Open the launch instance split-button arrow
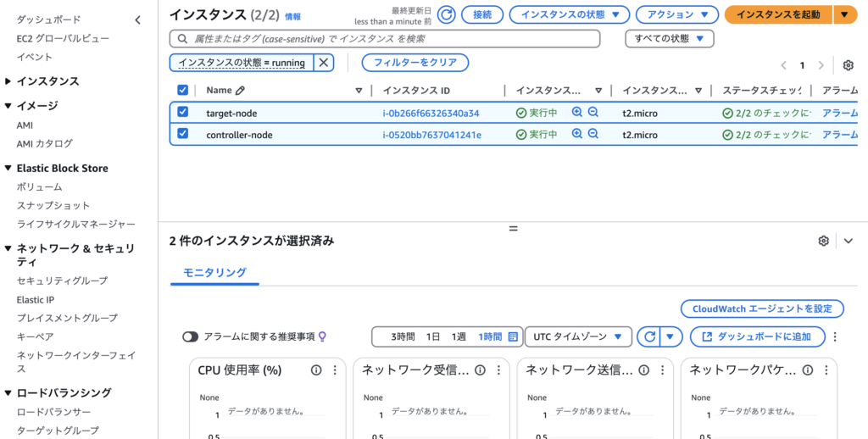Viewport: 868px width, 439px height. tap(845, 14)
